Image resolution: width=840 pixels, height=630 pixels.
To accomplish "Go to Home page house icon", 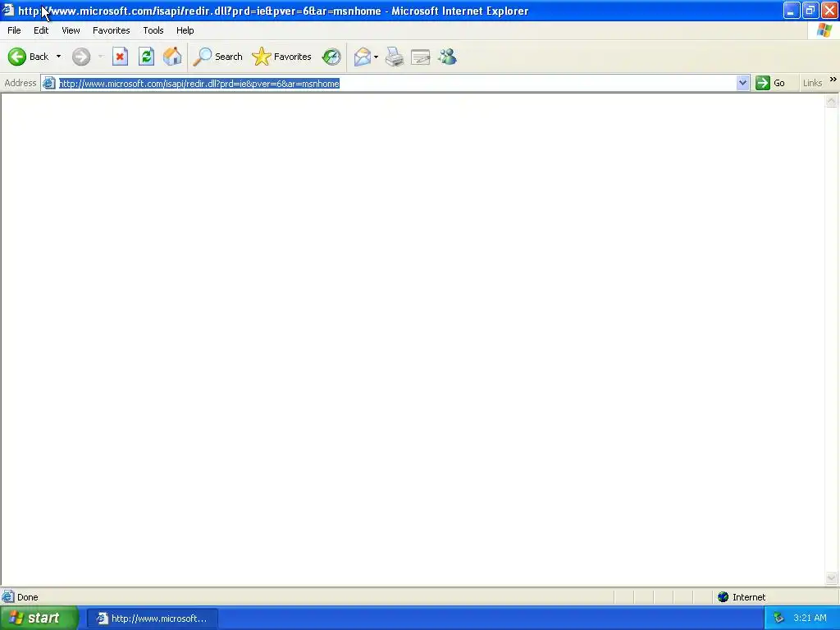I will point(172,57).
